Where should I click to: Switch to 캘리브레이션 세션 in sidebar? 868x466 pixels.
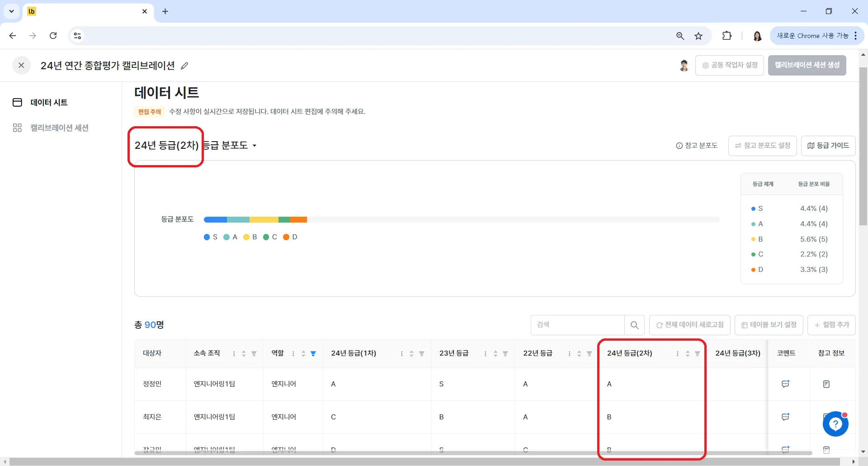[x=59, y=128]
